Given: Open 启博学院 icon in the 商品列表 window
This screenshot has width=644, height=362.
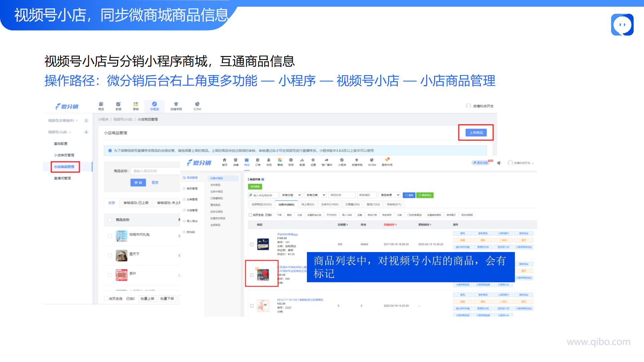Looking at the screenshot, I should [x=357, y=162].
